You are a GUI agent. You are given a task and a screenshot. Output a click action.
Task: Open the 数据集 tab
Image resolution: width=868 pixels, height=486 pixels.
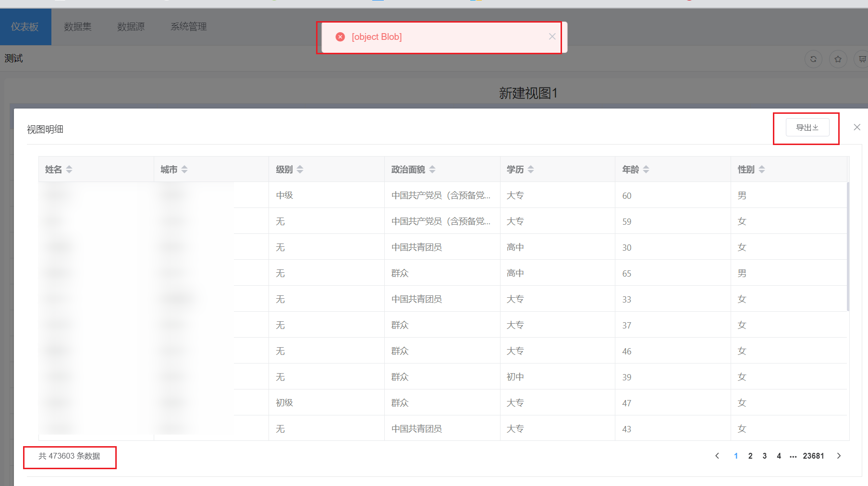click(x=78, y=27)
